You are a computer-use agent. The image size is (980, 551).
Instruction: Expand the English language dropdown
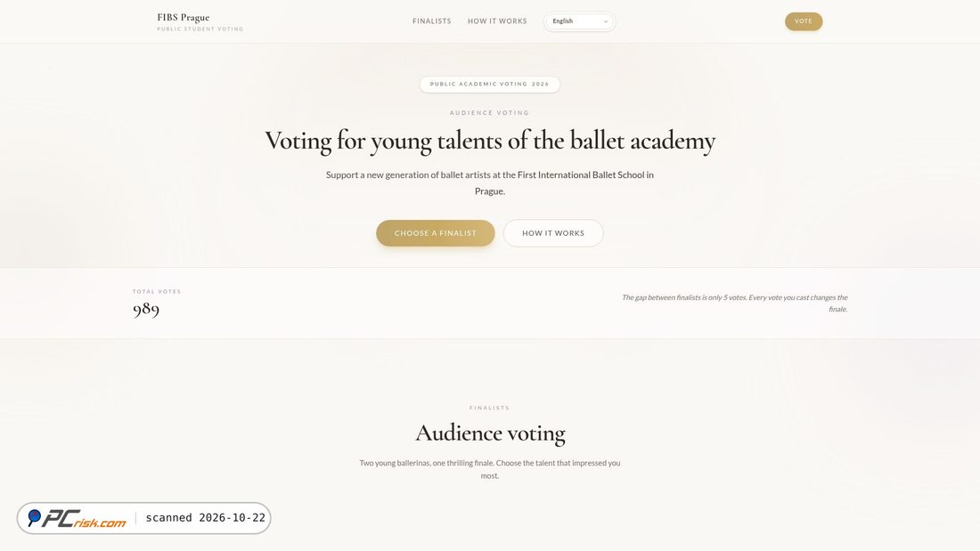pos(579,21)
